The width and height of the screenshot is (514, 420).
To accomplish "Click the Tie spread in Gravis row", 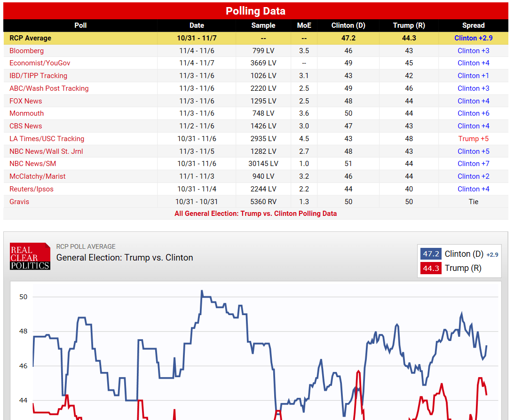I will (474, 202).
